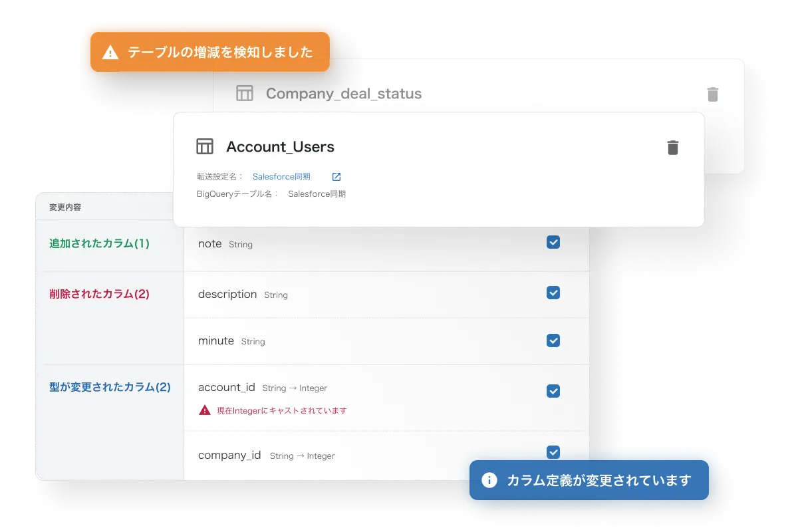The width and height of the screenshot is (798, 532).
Task: Click the red cast warning triangle under account_id
Action: coord(203,410)
